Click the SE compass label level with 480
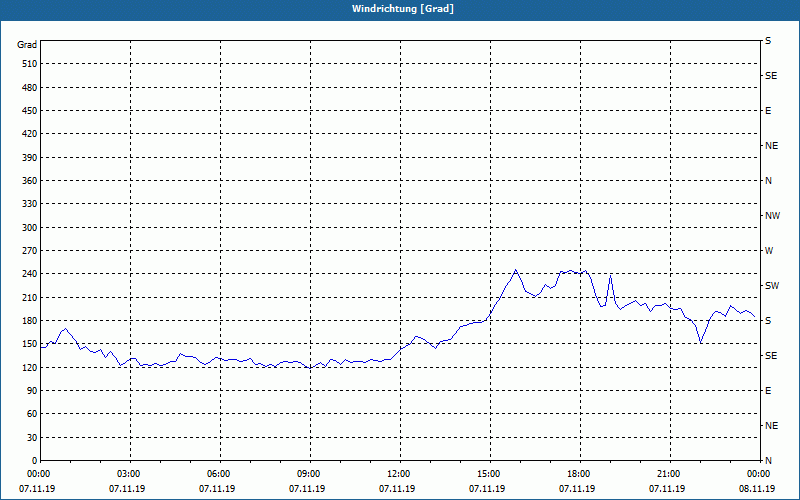The height and width of the screenshot is (500, 800). point(771,76)
